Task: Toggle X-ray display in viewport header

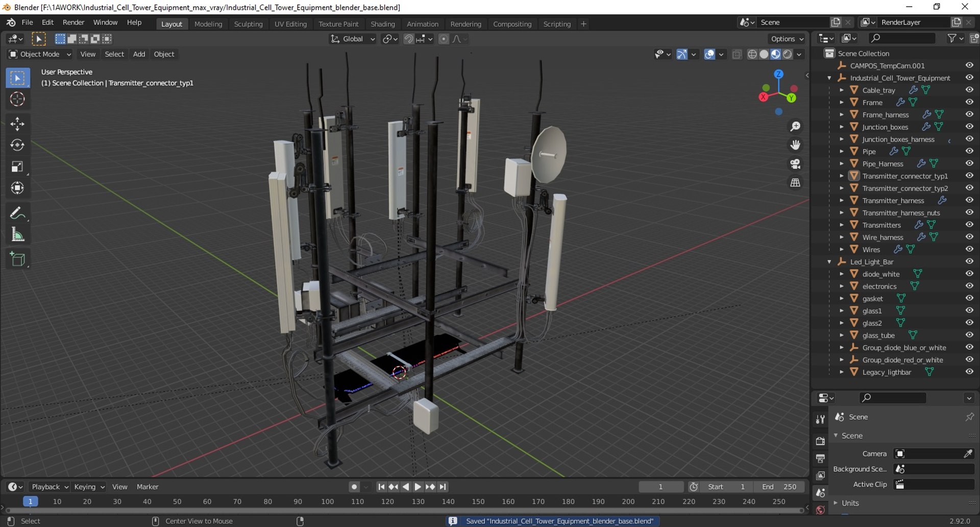Action: click(x=737, y=54)
